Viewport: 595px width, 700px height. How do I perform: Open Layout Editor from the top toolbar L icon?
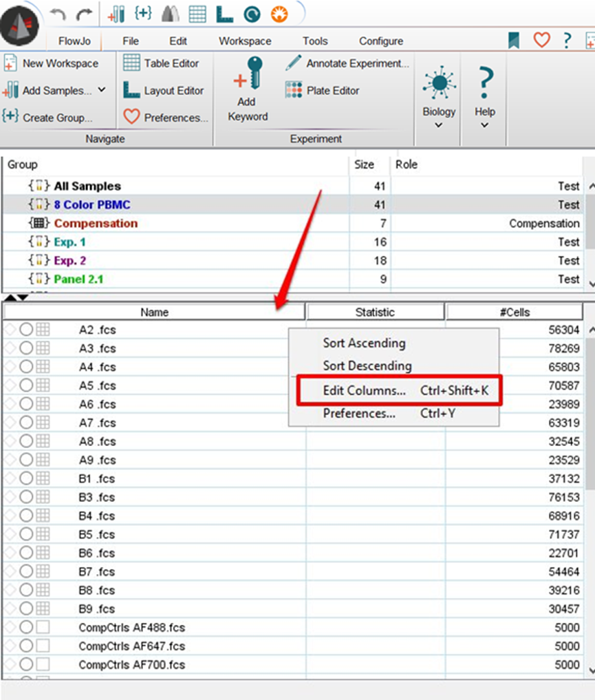(224, 14)
